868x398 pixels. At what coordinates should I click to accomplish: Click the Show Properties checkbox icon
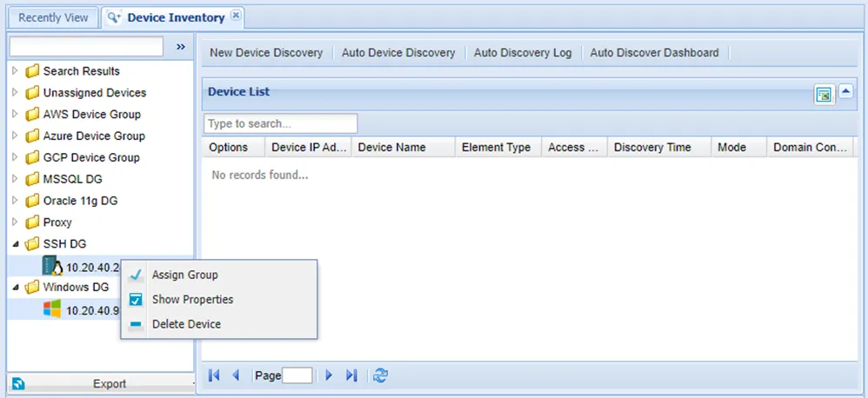(137, 299)
